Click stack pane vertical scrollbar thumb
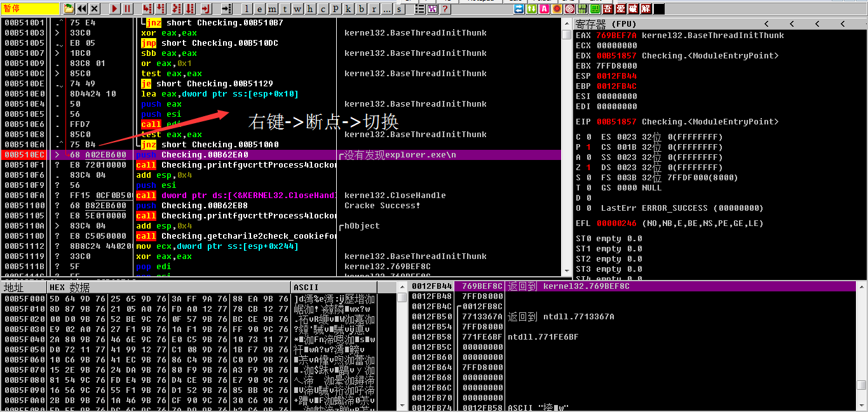 coord(861,385)
